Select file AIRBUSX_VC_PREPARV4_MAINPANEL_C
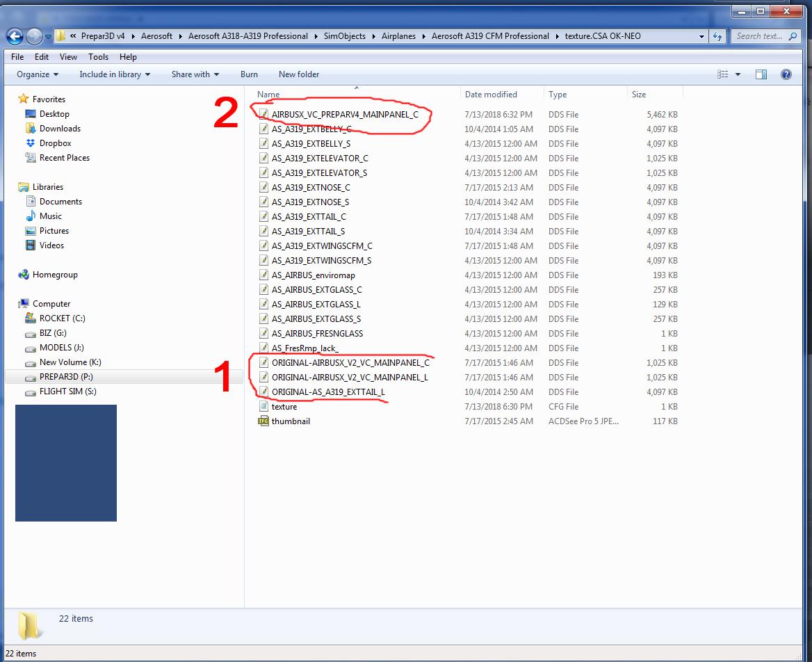812x662 pixels. point(345,115)
